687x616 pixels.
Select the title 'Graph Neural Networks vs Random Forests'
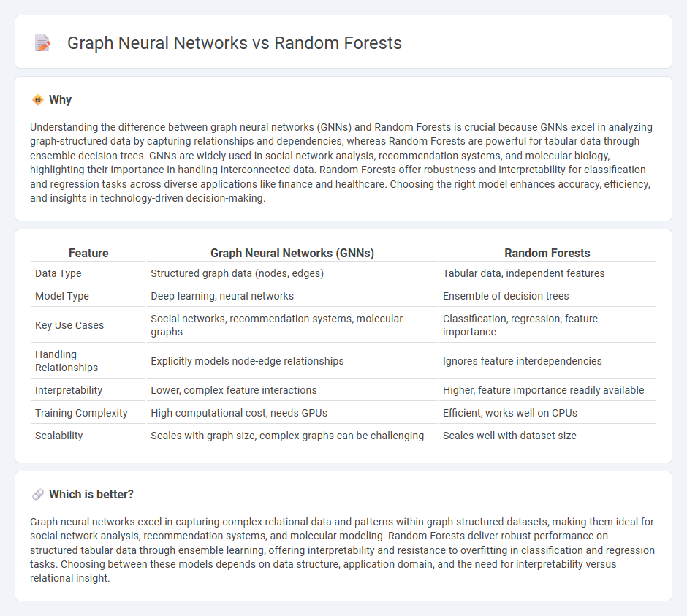pyautogui.click(x=235, y=43)
